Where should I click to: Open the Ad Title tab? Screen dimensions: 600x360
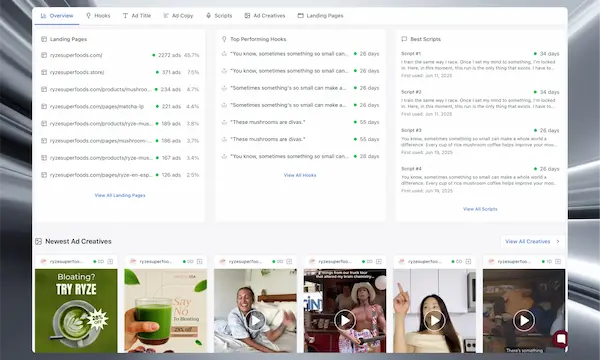click(x=137, y=16)
